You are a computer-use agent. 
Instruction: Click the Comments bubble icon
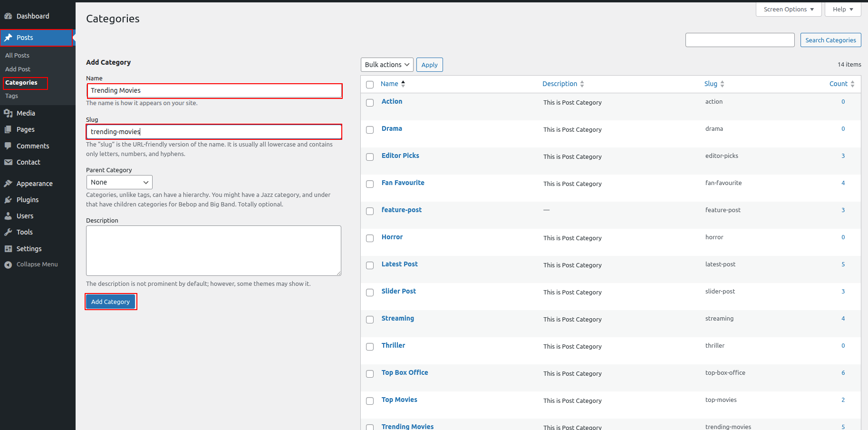8,146
